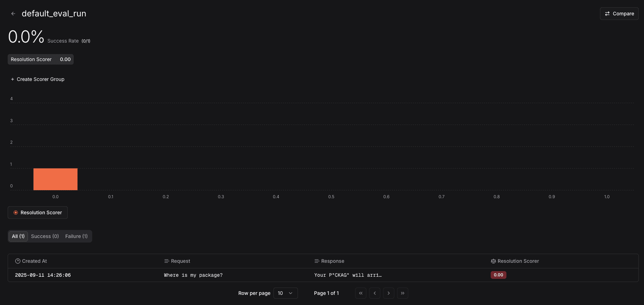Image resolution: width=644 pixels, height=305 pixels.
Task: Click the clock icon in Created At header
Action: [x=18, y=261]
